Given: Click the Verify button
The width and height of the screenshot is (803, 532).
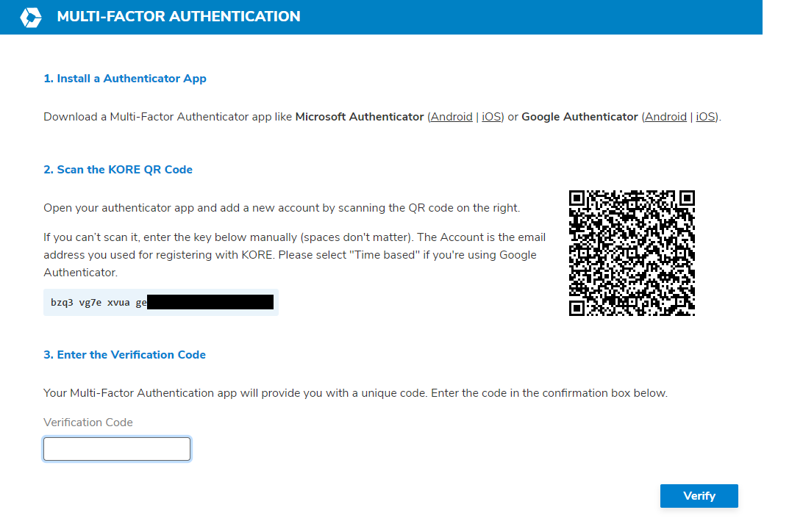Looking at the screenshot, I should coord(699,496).
